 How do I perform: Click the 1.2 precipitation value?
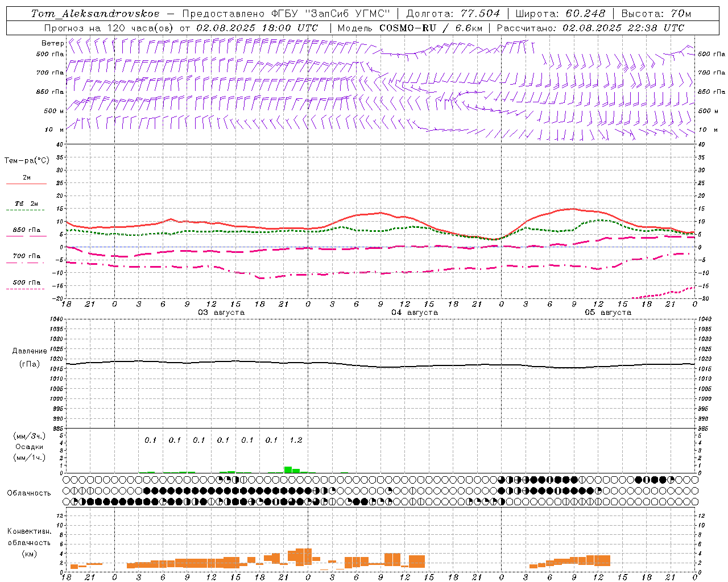[296, 440]
